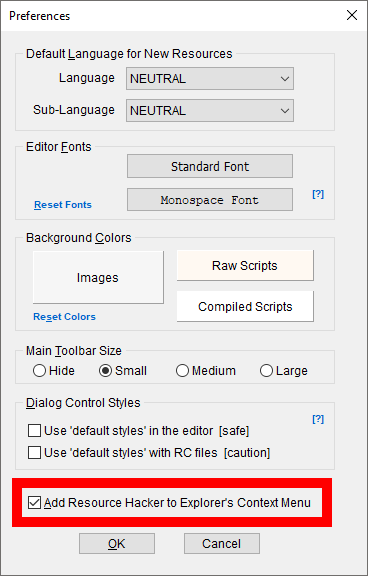Click the Reset Colors link
This screenshot has height=576, width=368.
(64, 317)
